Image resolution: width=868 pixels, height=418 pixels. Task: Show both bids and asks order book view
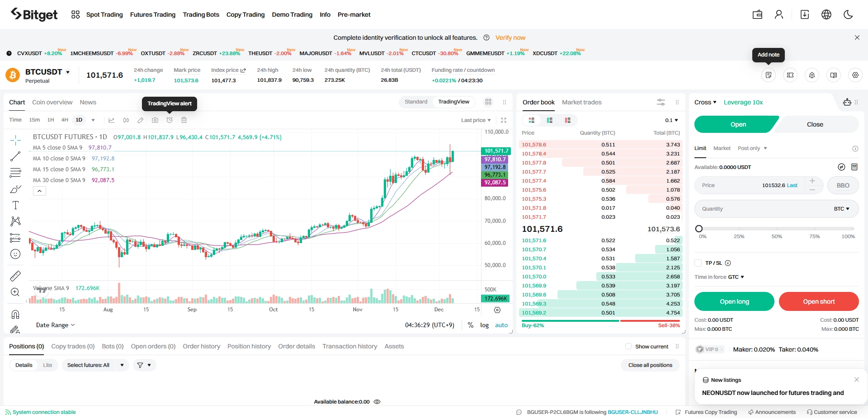tap(532, 120)
